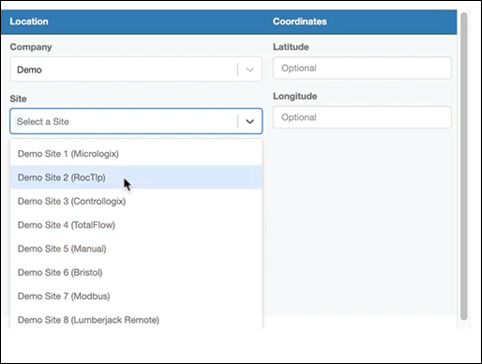Viewport: 482px width, 364px height.
Task: Click the Location header label
Action: point(29,21)
